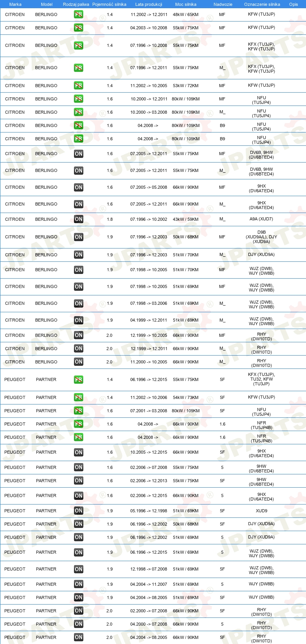The width and height of the screenshot is (306, 644).
Task: Click the Nadwozie column header
Action: pyautogui.click(x=223, y=4)
